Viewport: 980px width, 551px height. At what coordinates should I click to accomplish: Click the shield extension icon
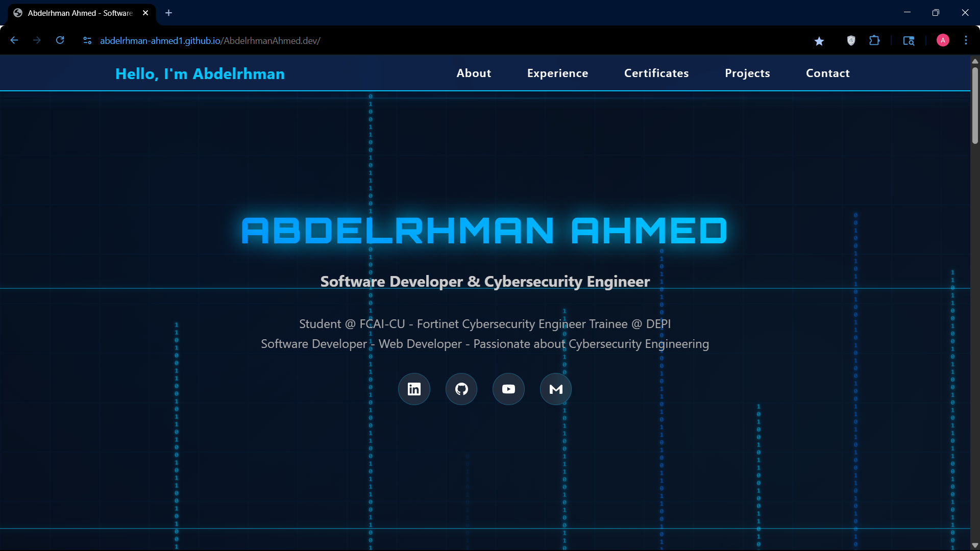tap(851, 40)
